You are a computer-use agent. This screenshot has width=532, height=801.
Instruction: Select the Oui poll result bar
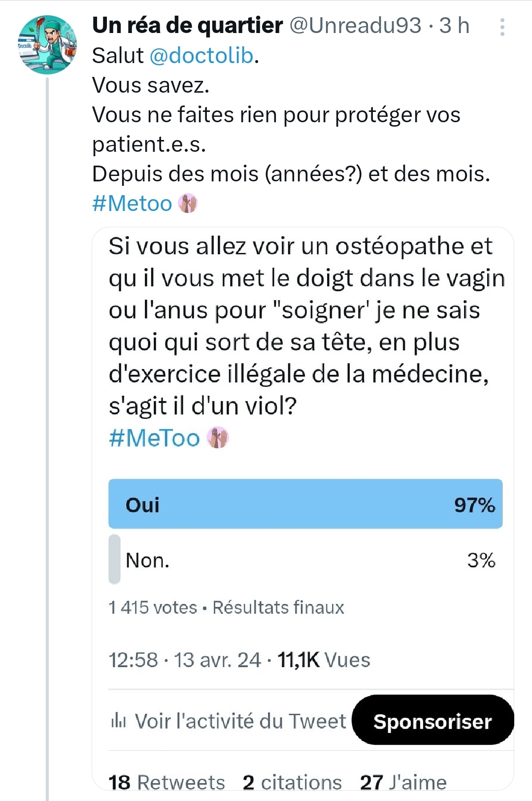pyautogui.click(x=305, y=504)
